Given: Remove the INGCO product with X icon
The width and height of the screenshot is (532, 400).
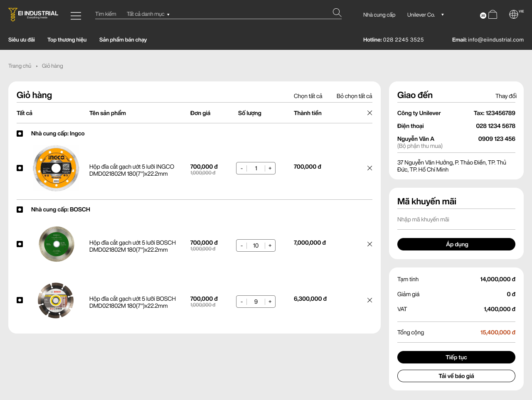Looking at the screenshot, I should coord(369,168).
